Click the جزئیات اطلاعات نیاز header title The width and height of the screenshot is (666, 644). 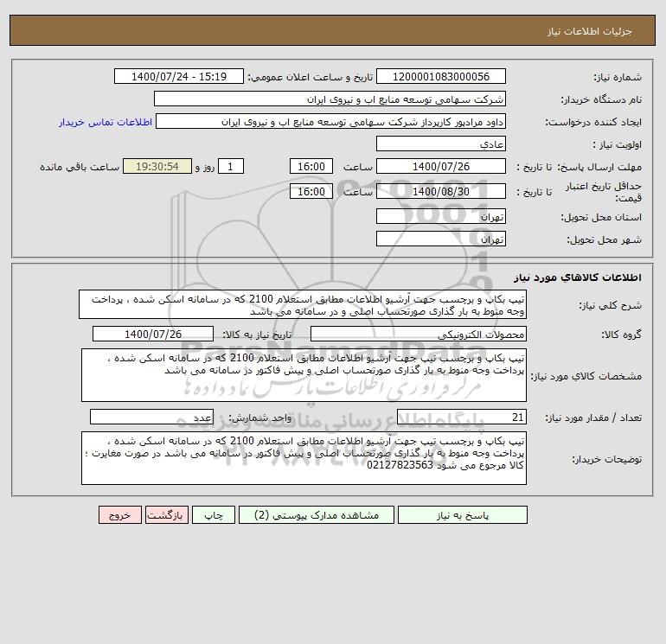pos(590,31)
